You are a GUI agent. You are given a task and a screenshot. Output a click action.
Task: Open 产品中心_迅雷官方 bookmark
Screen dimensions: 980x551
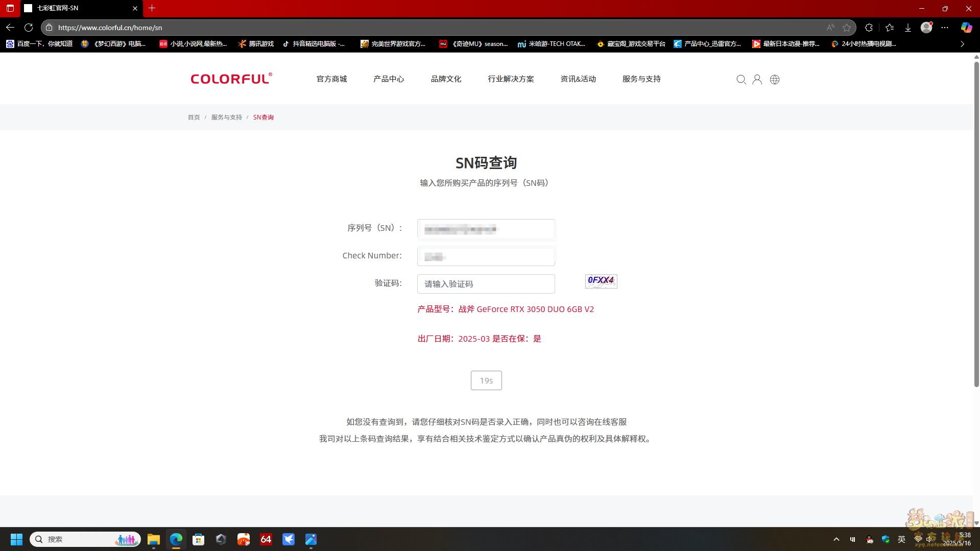(x=708, y=44)
